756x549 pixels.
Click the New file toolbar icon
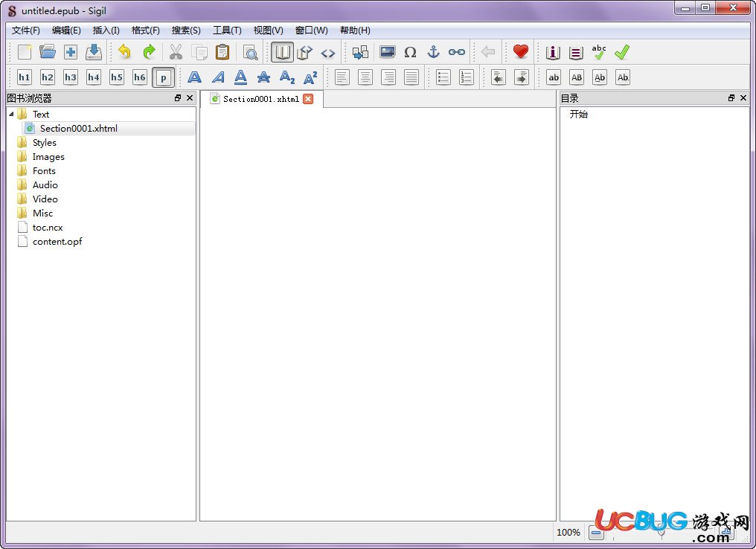tap(24, 52)
